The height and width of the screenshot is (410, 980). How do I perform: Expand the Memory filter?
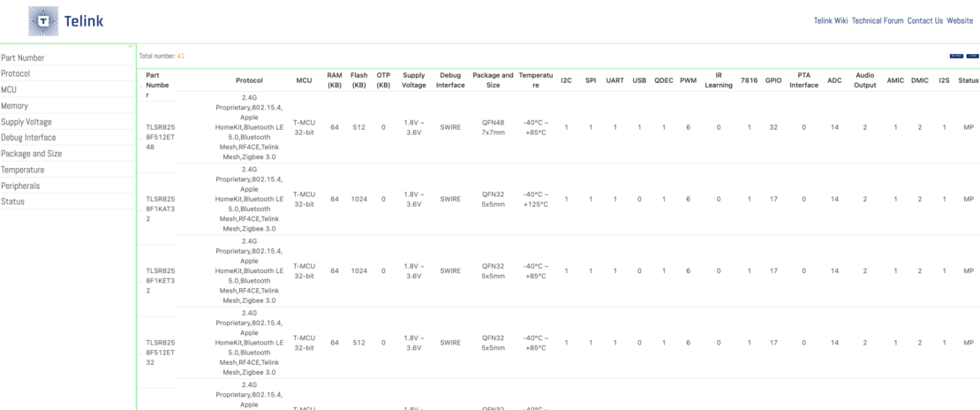pos(67,106)
